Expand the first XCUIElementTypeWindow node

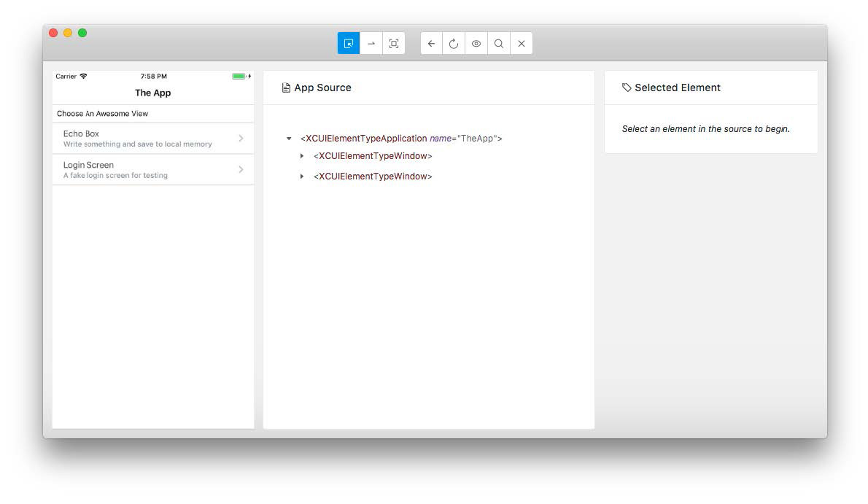point(302,156)
